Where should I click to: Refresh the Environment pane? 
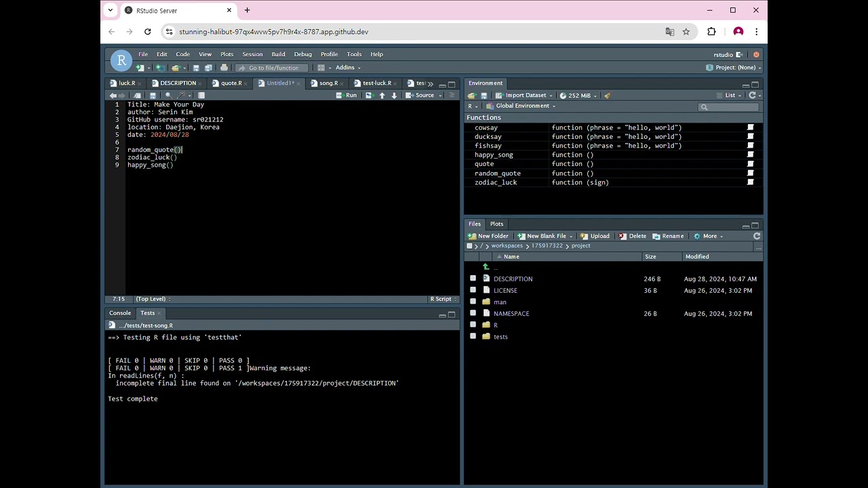point(752,96)
